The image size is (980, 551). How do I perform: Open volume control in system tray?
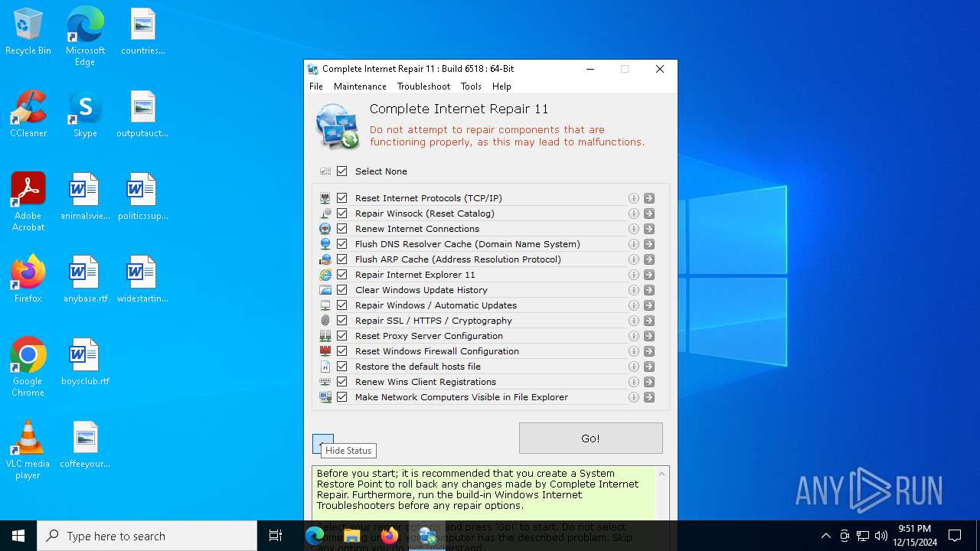coord(881,536)
